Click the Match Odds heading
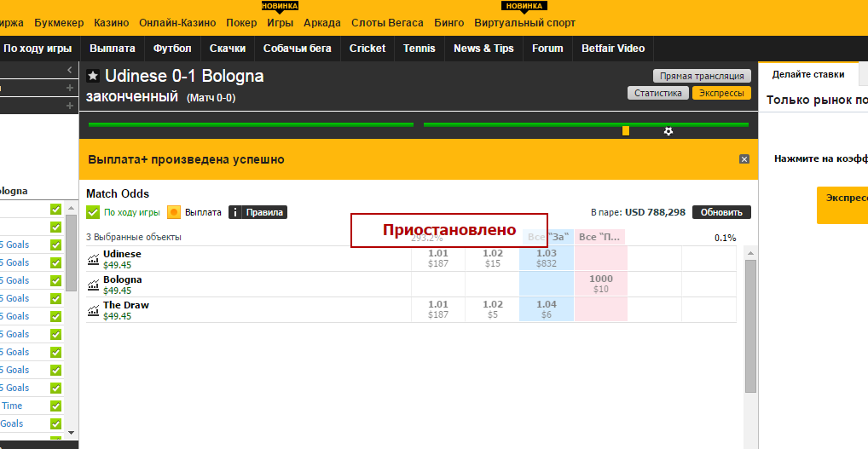This screenshot has width=868, height=449. click(118, 194)
